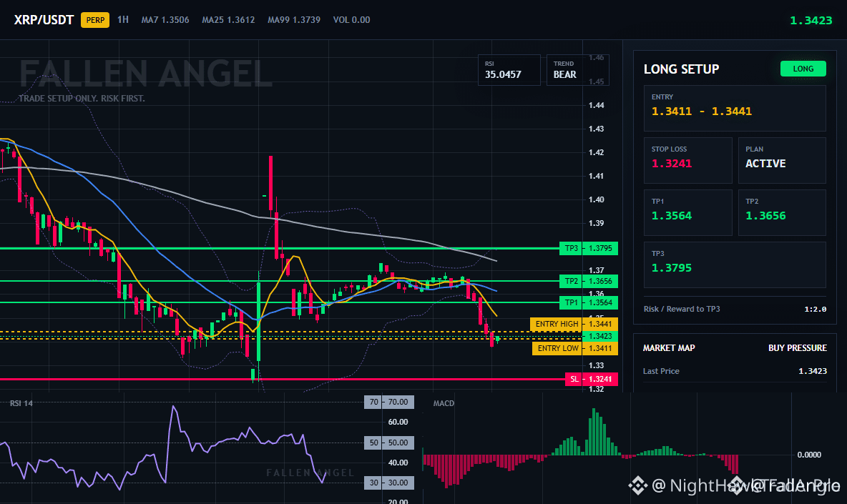
Task: Click the MA25 1.3612 indicator label
Action: click(x=228, y=20)
